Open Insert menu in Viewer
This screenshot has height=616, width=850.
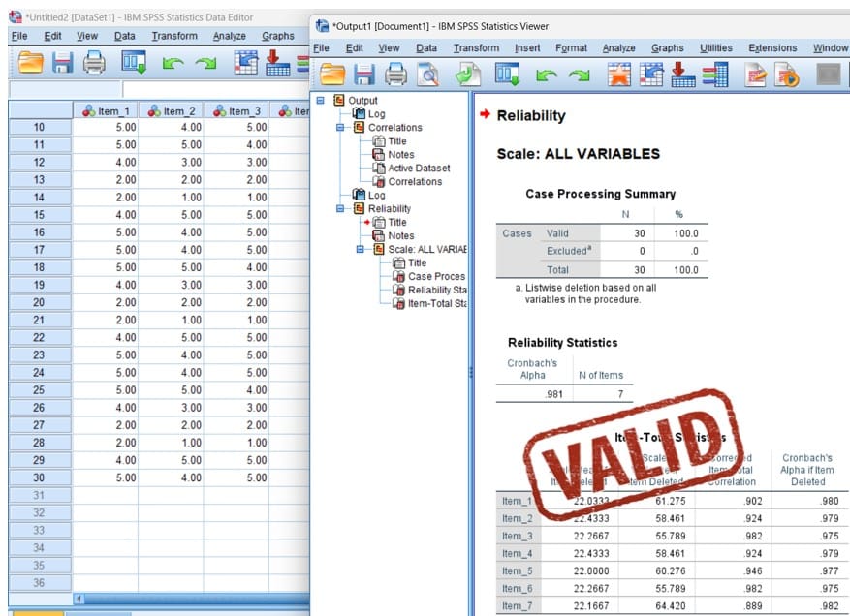[527, 48]
